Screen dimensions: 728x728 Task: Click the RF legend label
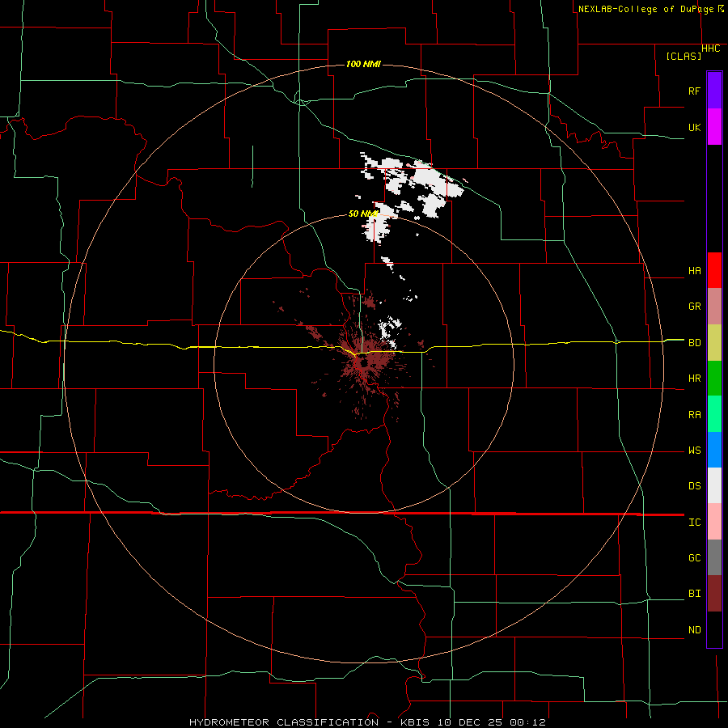pyautogui.click(x=694, y=91)
